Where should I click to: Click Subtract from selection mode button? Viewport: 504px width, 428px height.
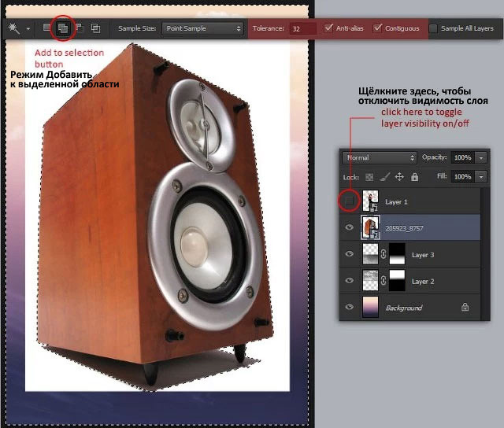pos(79,28)
